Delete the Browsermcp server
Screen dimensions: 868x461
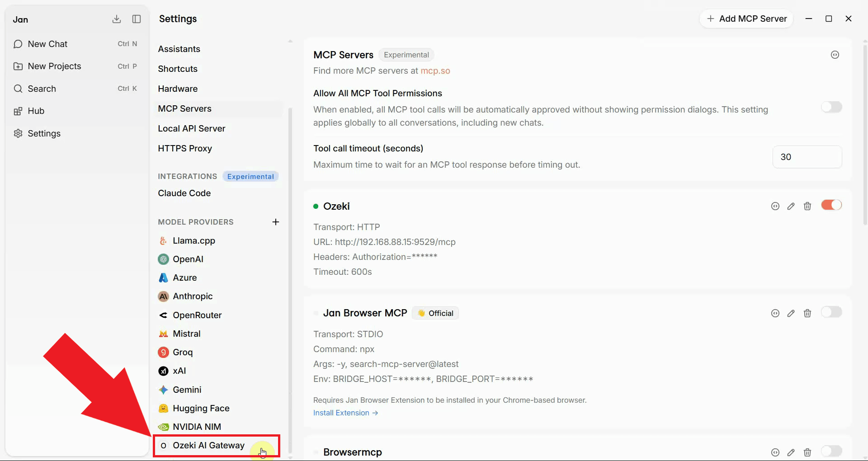807,452
